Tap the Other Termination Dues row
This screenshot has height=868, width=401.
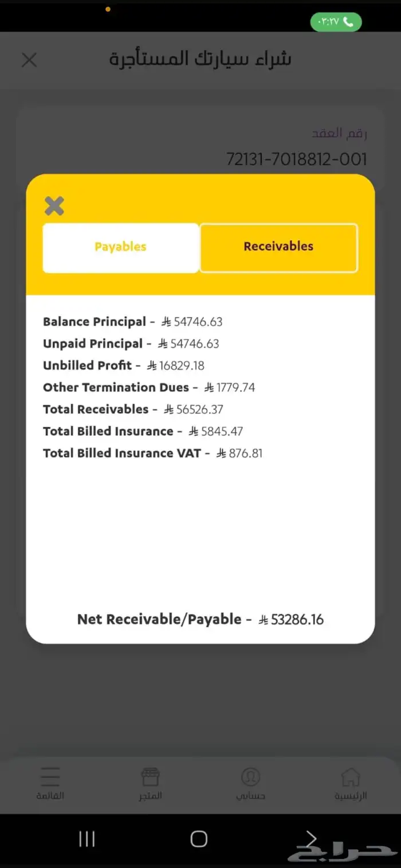149,388
